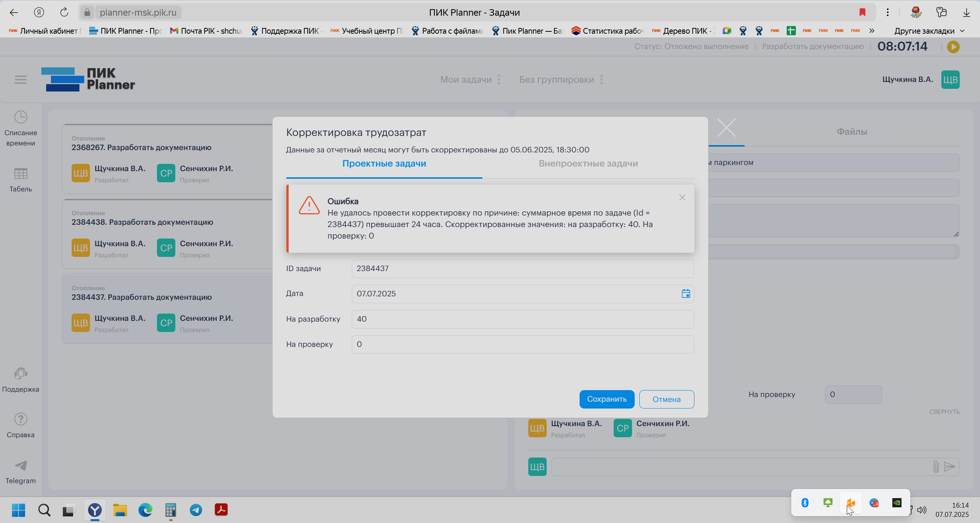Click the attach file paperclip icon
Image resolution: width=980 pixels, height=523 pixels.
[936, 466]
